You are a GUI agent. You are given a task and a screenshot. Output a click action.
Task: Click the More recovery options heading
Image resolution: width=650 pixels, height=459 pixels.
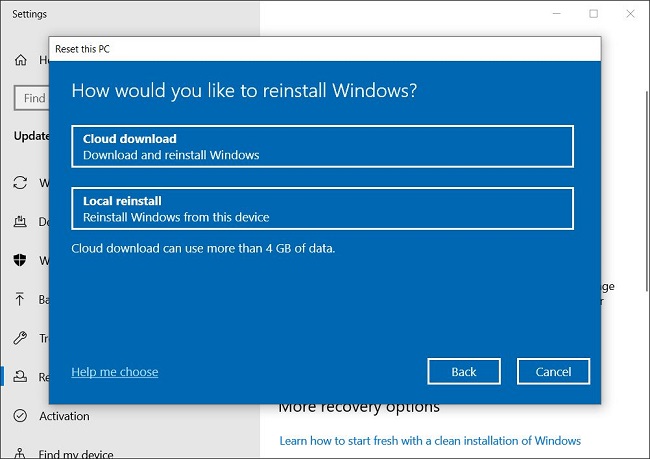tap(359, 407)
